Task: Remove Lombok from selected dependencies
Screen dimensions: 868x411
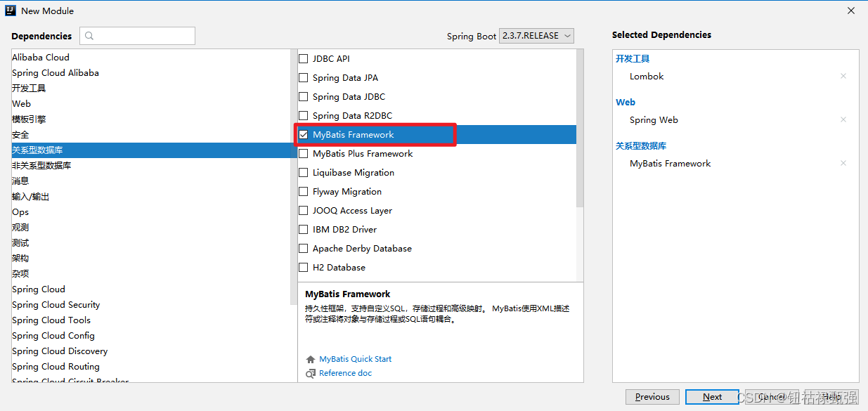Action: [x=843, y=76]
